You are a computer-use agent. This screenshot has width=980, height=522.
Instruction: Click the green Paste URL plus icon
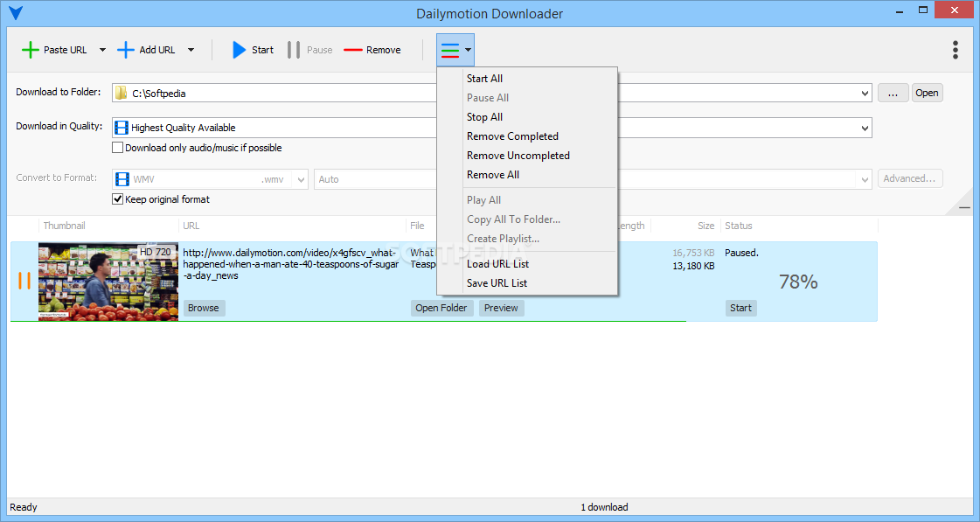click(x=30, y=50)
